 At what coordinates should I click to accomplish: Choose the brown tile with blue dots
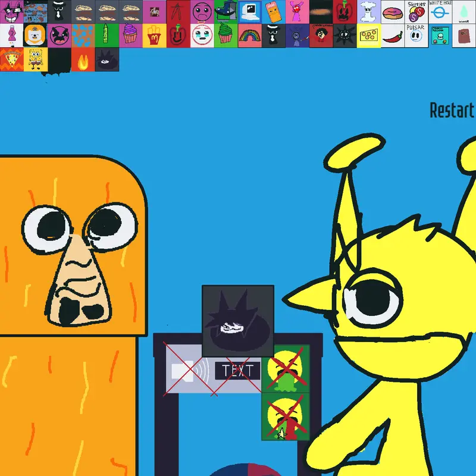click(x=83, y=36)
